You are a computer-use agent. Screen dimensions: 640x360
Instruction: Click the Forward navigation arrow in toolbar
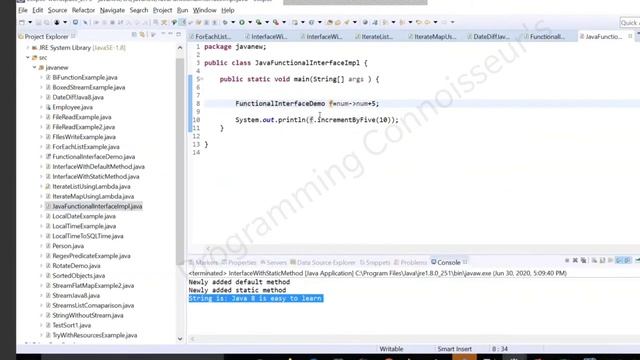point(444,22)
